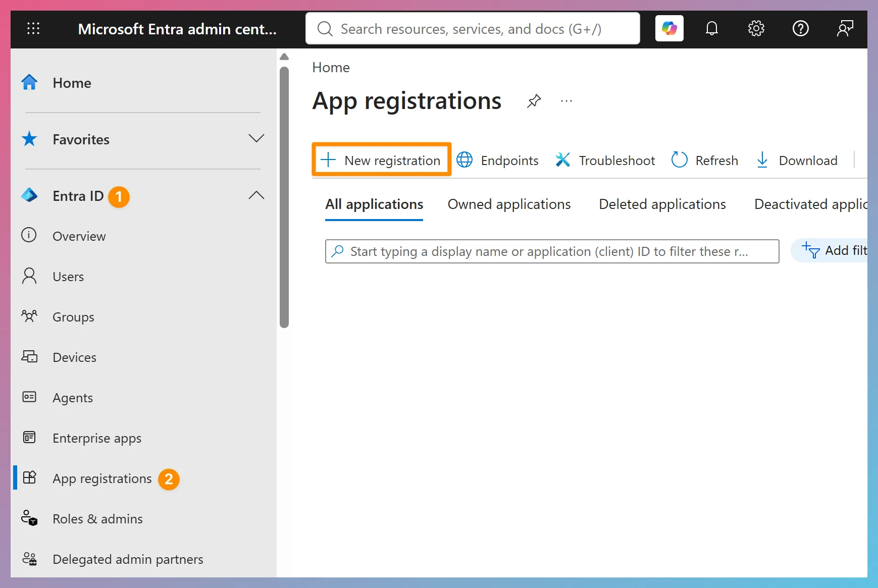Click New registration button

tap(381, 160)
